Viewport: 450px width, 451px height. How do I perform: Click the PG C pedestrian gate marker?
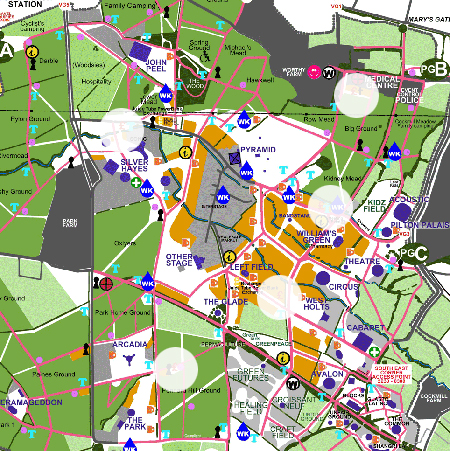(414, 253)
